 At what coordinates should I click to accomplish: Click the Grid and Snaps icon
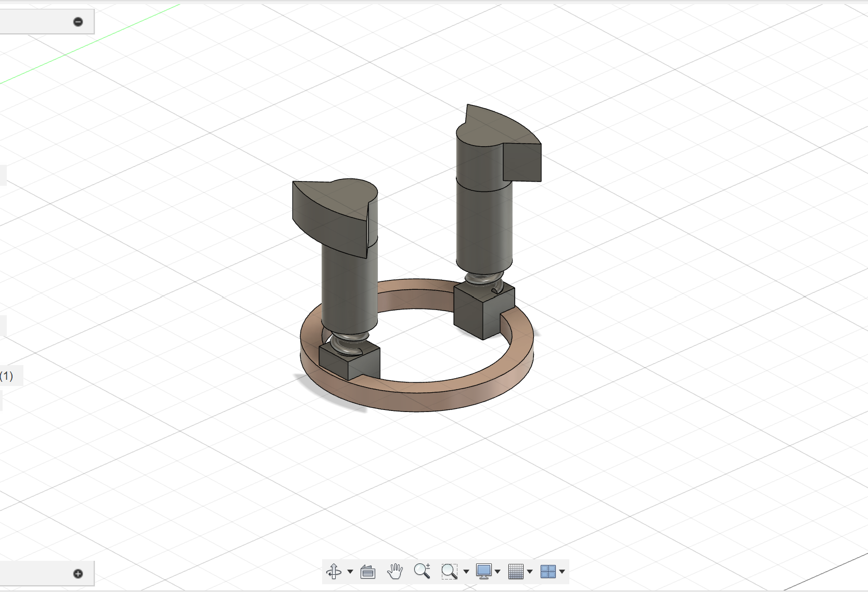coord(516,572)
